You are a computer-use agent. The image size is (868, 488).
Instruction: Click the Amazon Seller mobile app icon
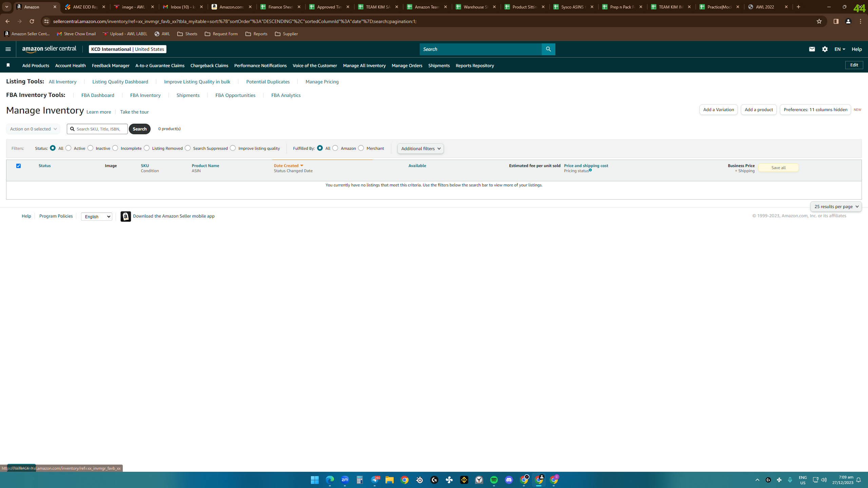[x=126, y=216]
